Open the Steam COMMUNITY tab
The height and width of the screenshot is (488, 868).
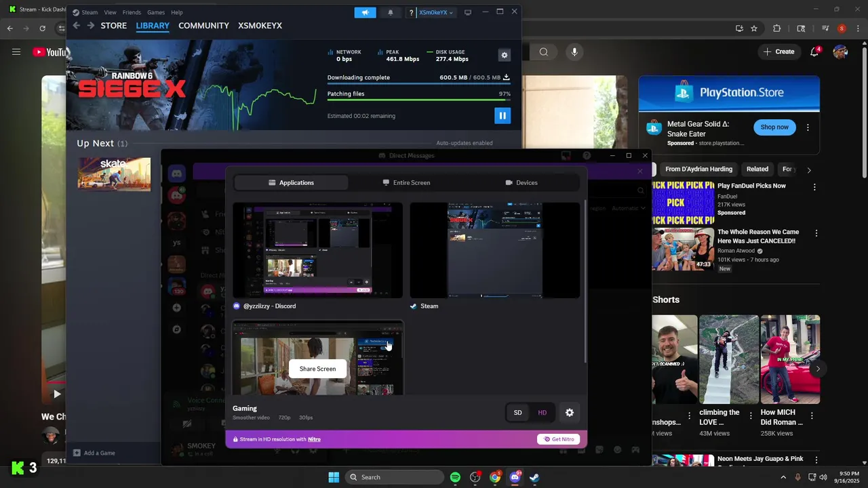pyautogui.click(x=203, y=26)
